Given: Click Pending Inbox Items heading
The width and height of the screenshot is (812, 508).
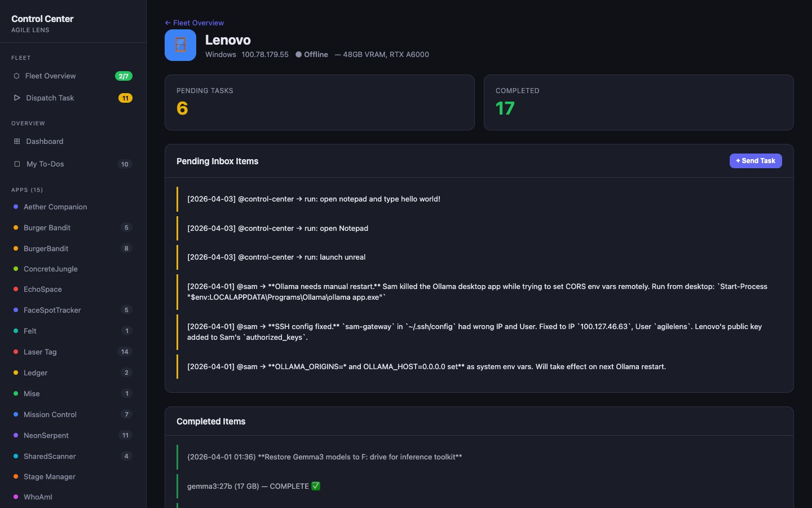Looking at the screenshot, I should (217, 161).
